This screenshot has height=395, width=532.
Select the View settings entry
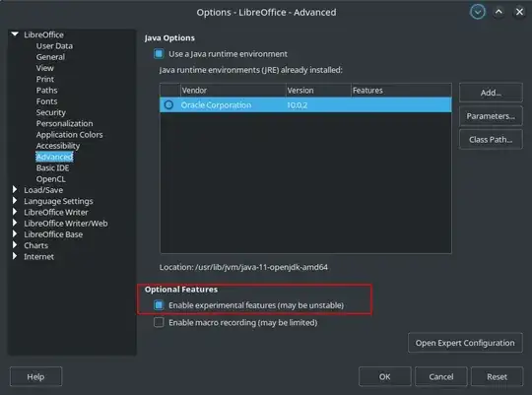tap(45, 68)
